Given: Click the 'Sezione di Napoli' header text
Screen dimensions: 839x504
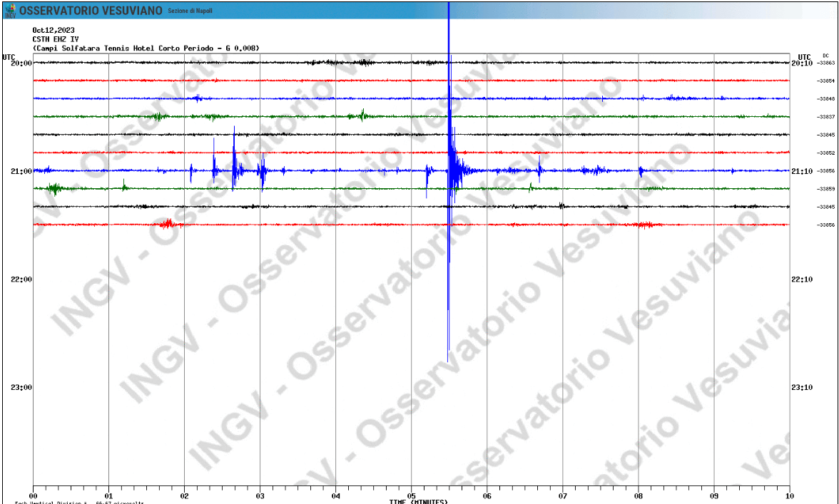Looking at the screenshot, I should (x=190, y=11).
